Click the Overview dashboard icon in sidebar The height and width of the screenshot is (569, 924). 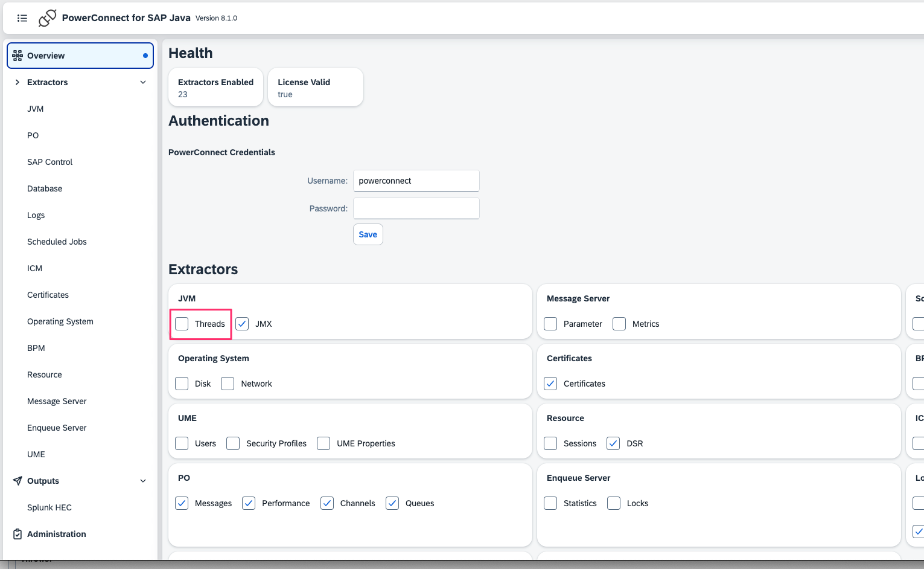(x=18, y=56)
